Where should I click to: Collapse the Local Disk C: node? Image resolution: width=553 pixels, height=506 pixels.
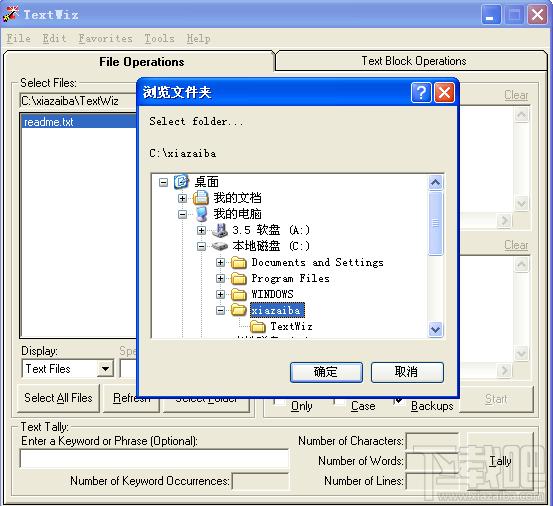point(201,246)
